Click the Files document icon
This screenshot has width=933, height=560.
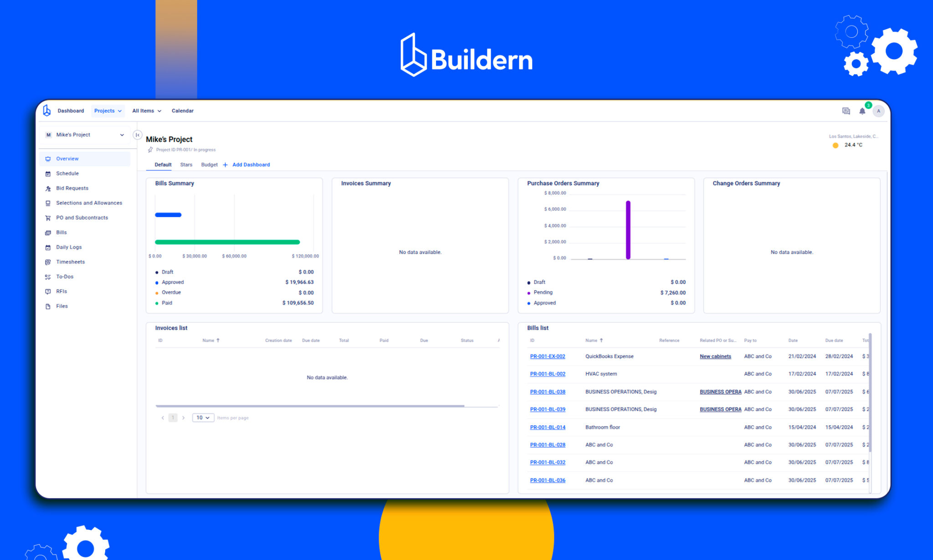pos(48,306)
